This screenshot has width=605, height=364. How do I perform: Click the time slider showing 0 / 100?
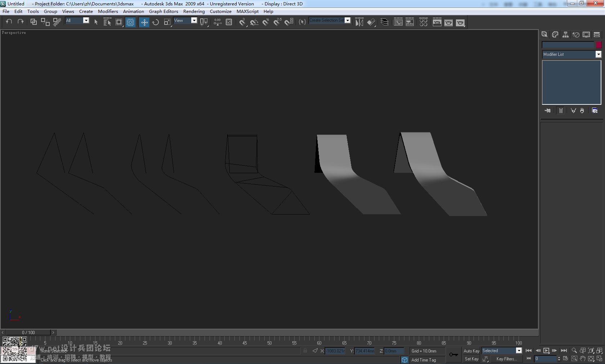(28, 332)
